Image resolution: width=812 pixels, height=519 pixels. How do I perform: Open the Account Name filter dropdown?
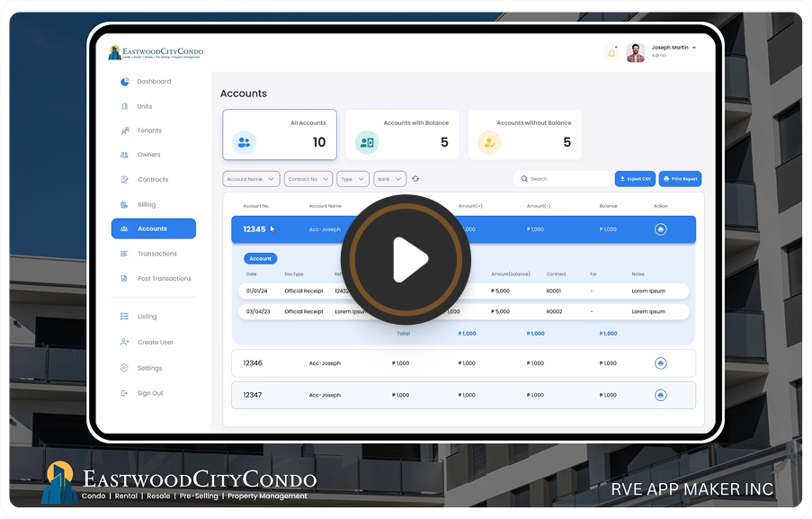click(251, 179)
